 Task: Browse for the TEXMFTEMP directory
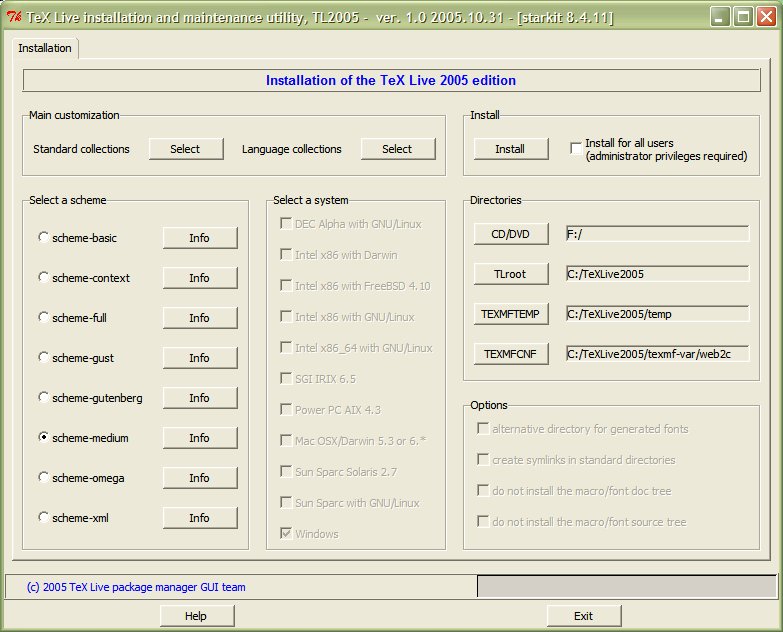pos(511,314)
